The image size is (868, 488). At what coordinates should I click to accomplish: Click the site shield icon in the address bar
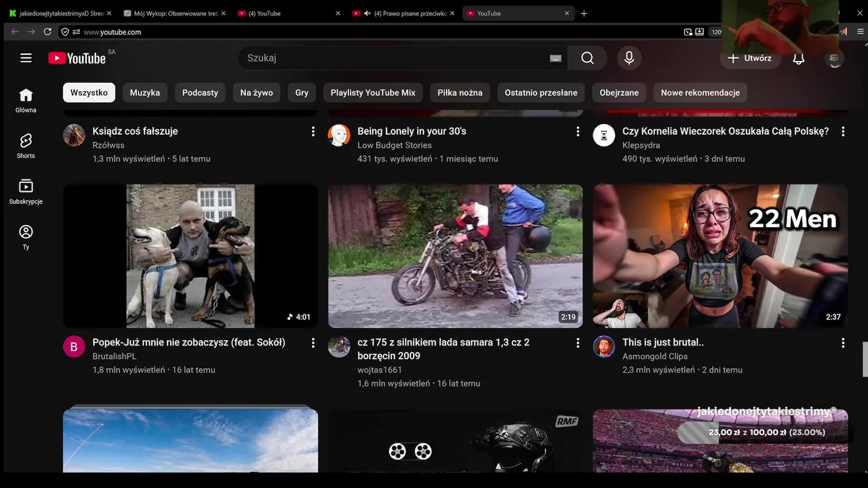(65, 32)
